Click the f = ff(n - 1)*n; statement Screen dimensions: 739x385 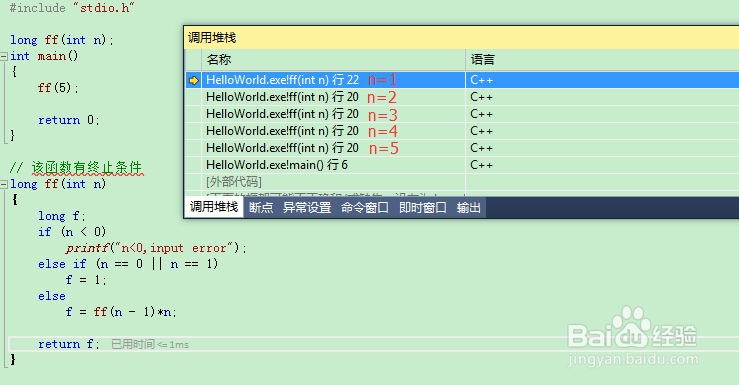tap(121, 312)
